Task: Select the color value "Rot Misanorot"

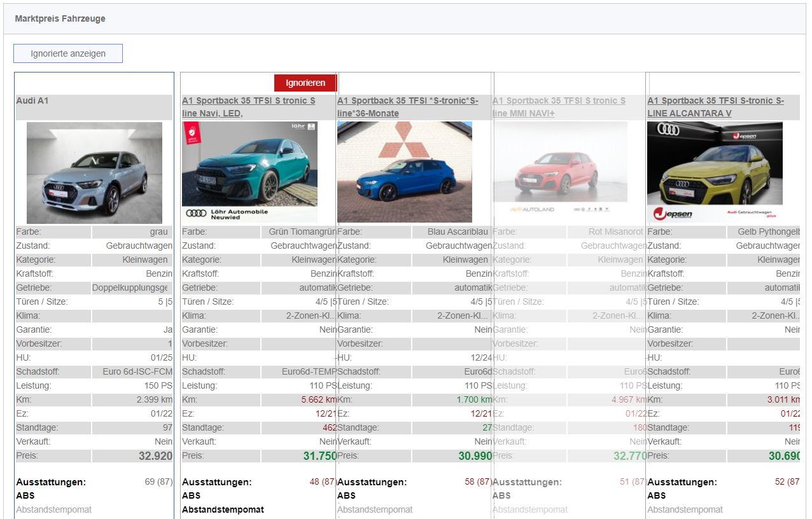Action: [x=616, y=232]
